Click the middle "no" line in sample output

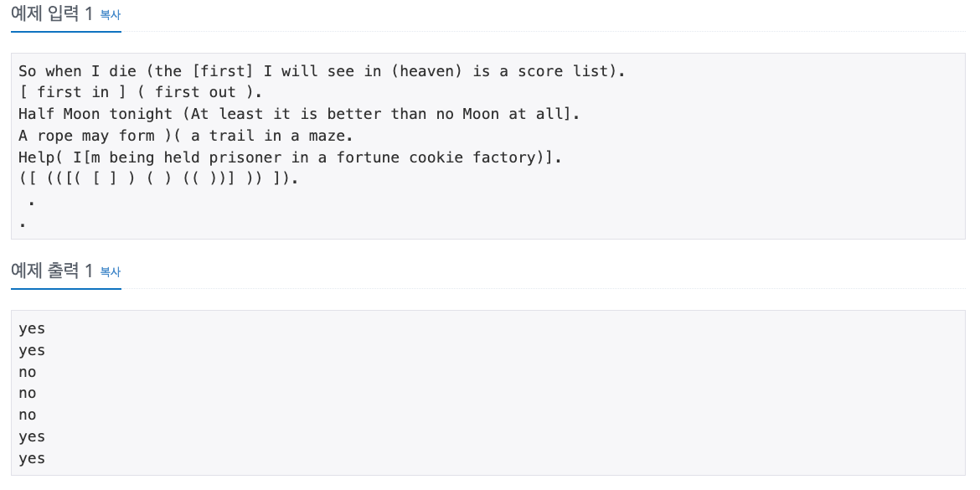[28, 393]
